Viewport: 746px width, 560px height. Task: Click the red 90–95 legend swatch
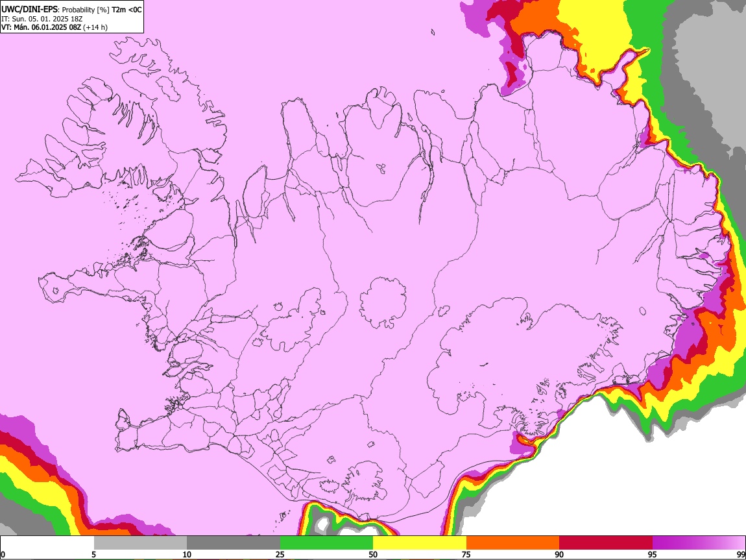click(x=606, y=542)
